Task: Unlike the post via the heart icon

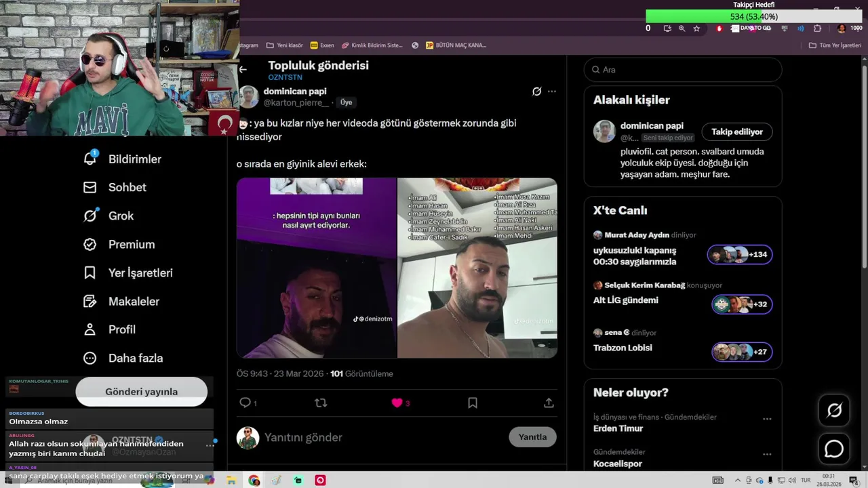Action: click(397, 403)
